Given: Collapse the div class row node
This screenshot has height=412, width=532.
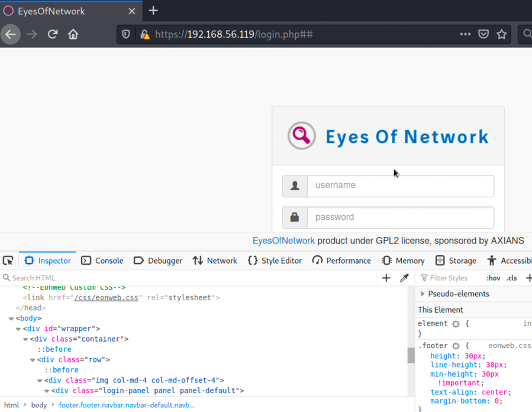Looking at the screenshot, I should pos(33,360).
